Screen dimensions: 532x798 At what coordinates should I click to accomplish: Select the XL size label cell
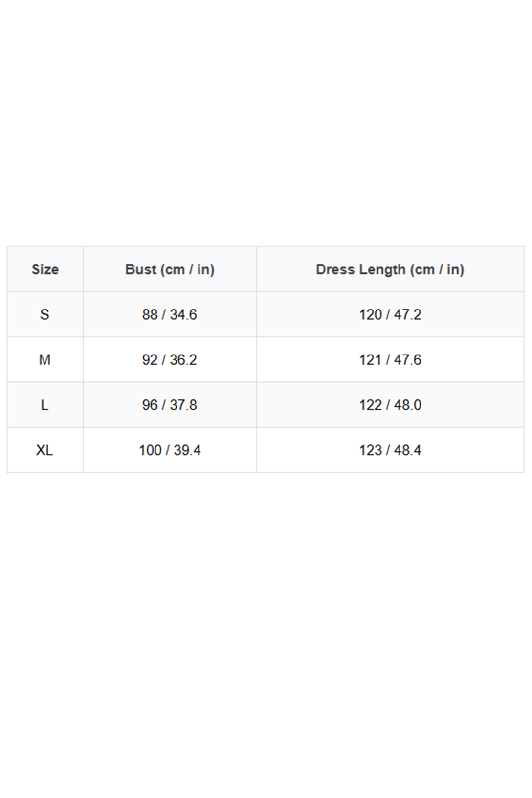(x=44, y=450)
